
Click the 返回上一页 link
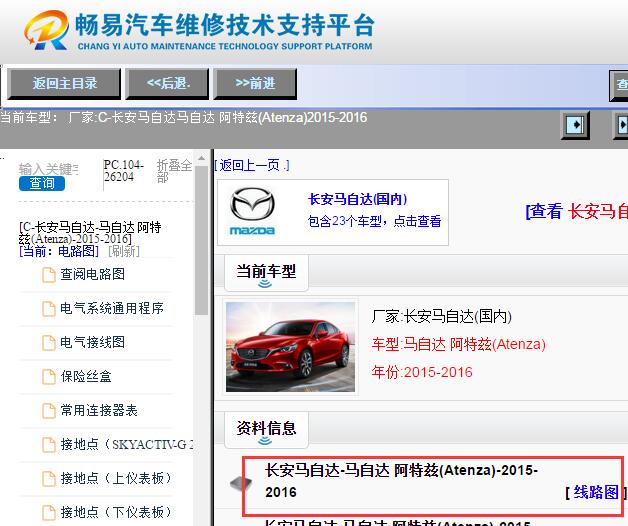(x=252, y=165)
